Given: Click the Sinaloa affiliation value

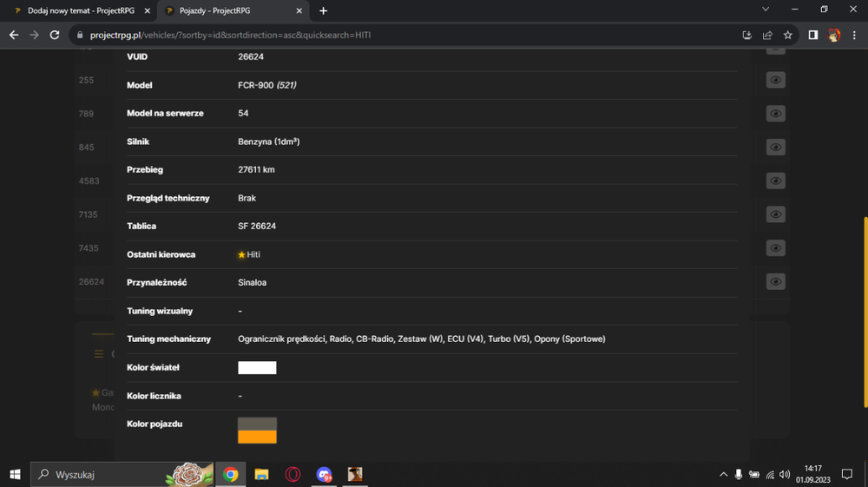Looking at the screenshot, I should [x=252, y=283].
